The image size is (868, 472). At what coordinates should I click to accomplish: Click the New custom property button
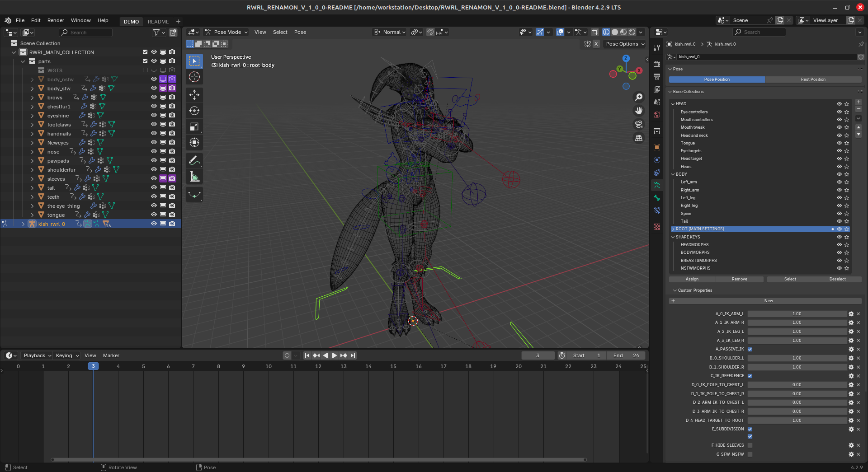[x=765, y=301]
